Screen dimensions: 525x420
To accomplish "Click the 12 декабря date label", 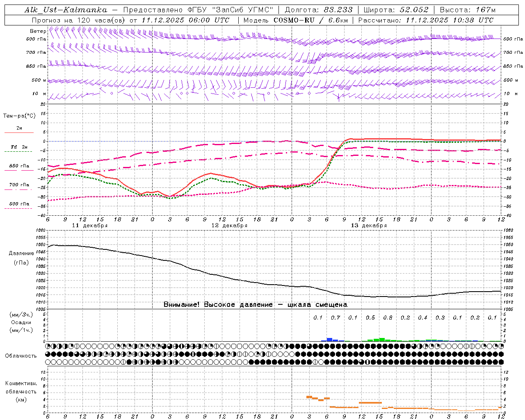I will tap(229, 226).
